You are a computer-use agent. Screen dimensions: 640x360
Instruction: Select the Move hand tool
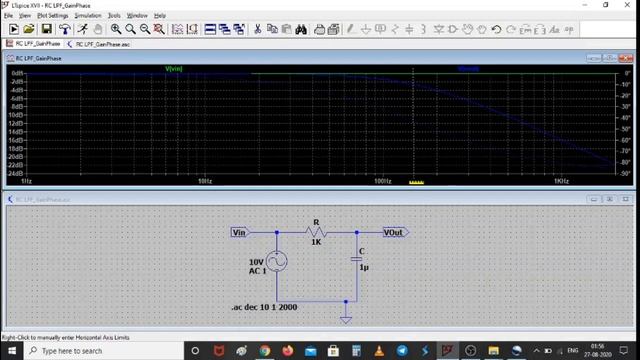[467, 29]
